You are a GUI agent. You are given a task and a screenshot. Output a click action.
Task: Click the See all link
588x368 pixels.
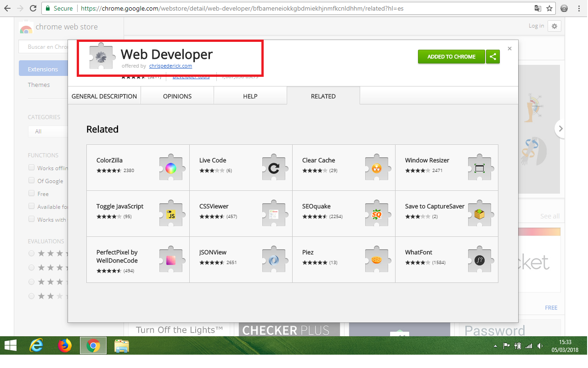[x=550, y=216]
